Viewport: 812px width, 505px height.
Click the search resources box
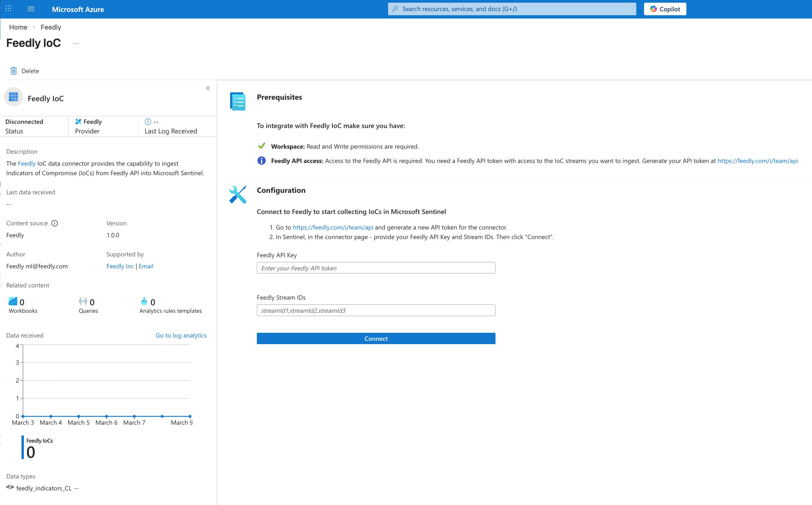point(512,9)
